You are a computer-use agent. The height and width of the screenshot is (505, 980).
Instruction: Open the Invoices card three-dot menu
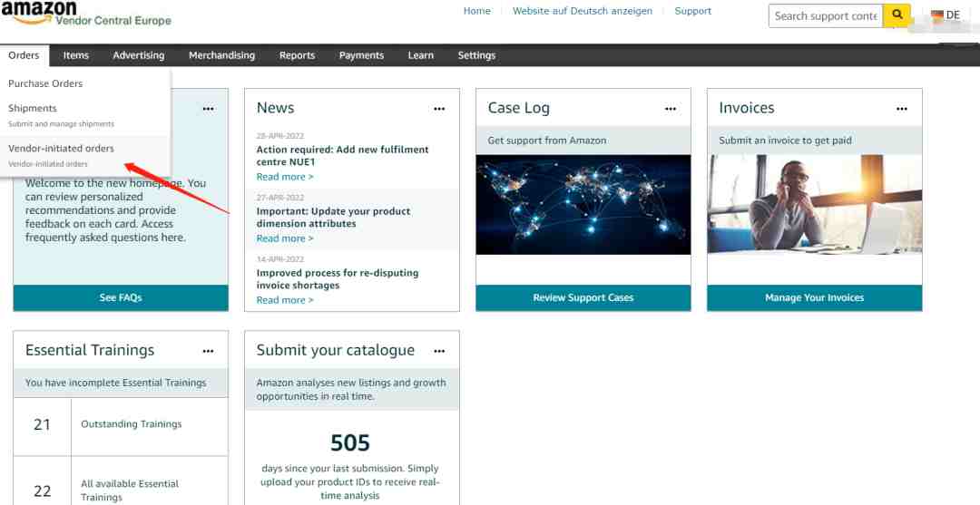[902, 109]
